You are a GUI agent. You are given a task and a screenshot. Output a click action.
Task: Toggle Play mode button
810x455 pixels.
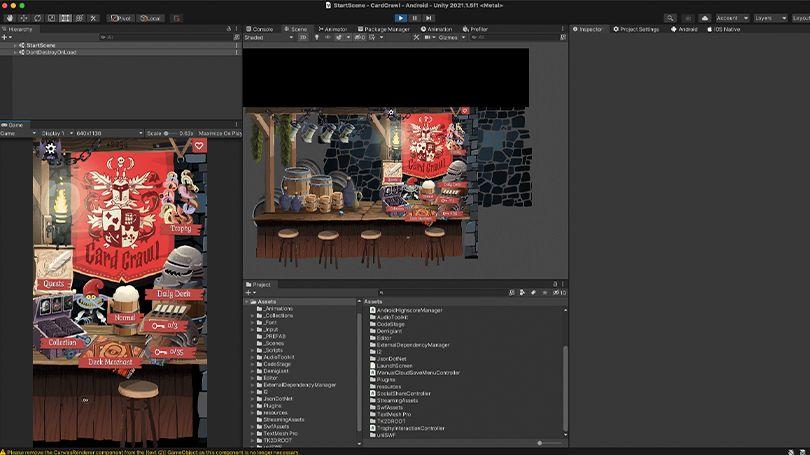pos(401,18)
